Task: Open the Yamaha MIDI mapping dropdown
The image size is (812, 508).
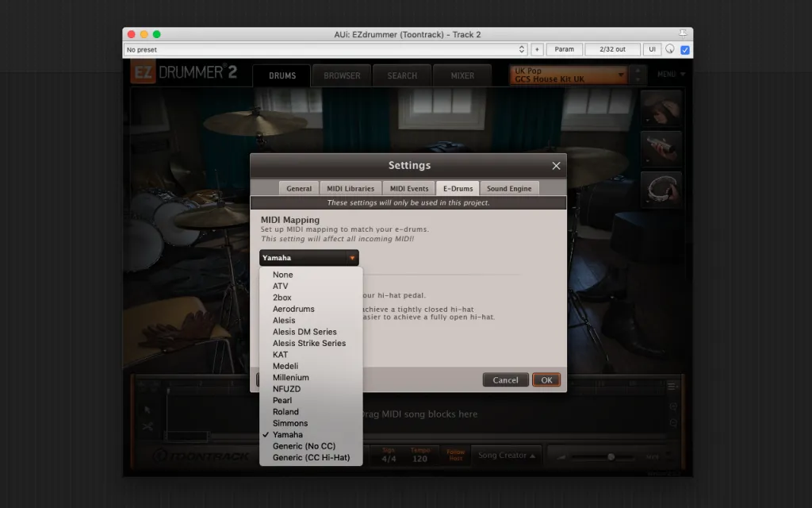Action: tap(309, 258)
